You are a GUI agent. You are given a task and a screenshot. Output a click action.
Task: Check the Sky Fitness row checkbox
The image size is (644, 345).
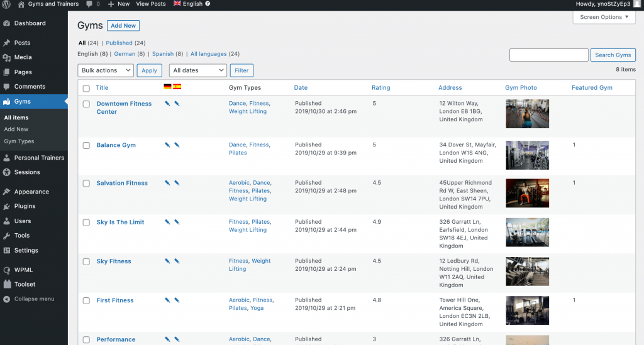click(86, 261)
